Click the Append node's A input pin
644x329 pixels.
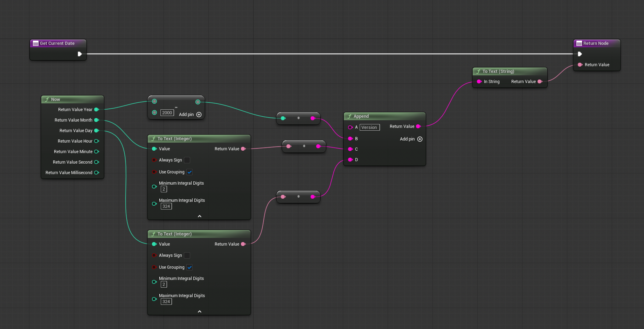350,128
